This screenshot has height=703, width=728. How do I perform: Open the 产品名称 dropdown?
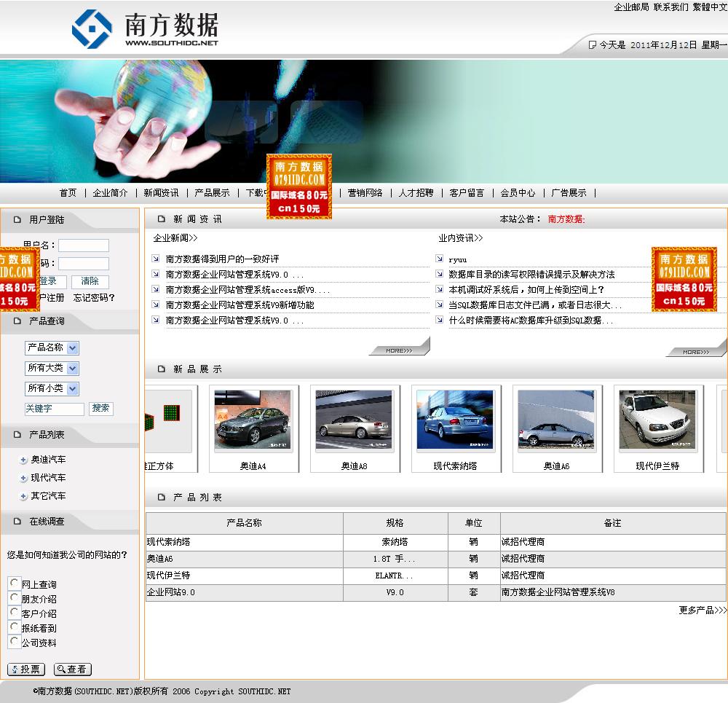click(x=52, y=347)
